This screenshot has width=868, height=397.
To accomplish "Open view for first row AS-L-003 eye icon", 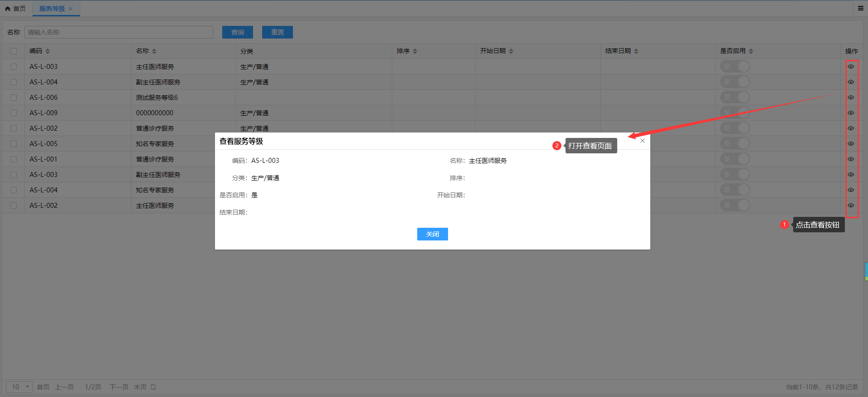I will [851, 67].
